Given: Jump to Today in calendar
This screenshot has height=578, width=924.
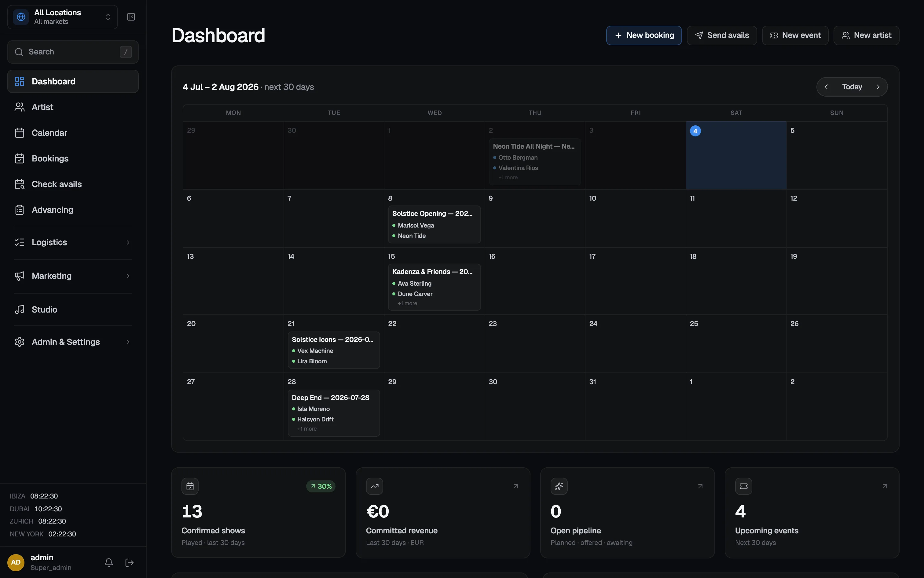Looking at the screenshot, I should pos(852,87).
